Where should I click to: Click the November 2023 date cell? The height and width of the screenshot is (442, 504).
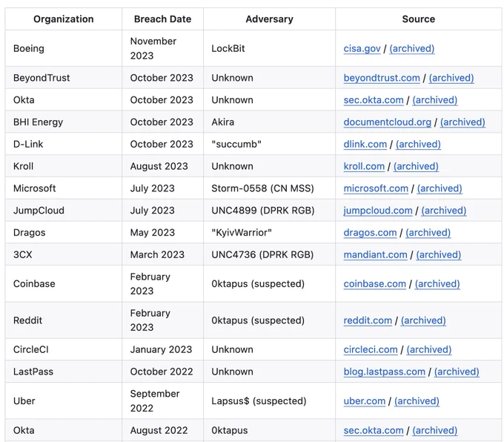click(162, 48)
